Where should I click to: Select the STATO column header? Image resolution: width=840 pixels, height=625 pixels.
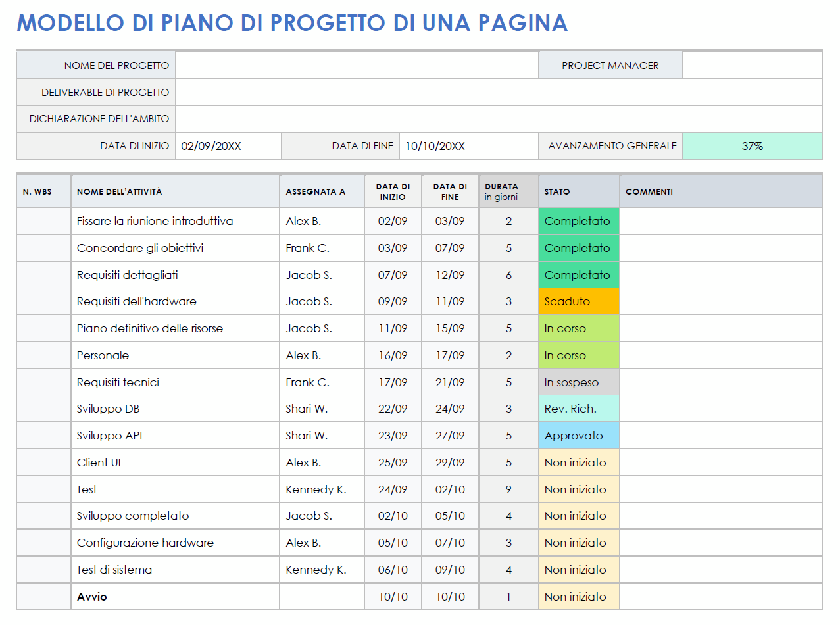578,190
